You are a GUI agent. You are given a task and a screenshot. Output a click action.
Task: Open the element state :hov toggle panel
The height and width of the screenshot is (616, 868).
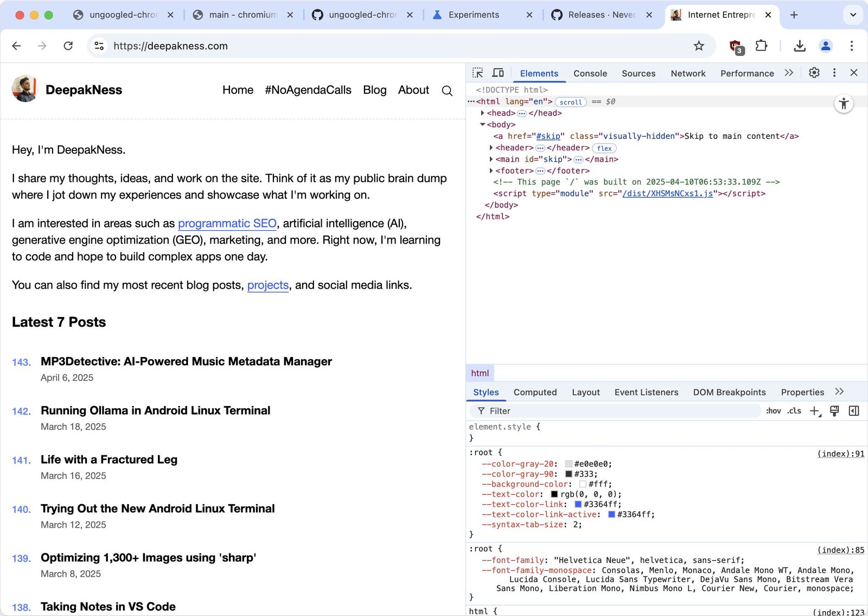coord(773,411)
